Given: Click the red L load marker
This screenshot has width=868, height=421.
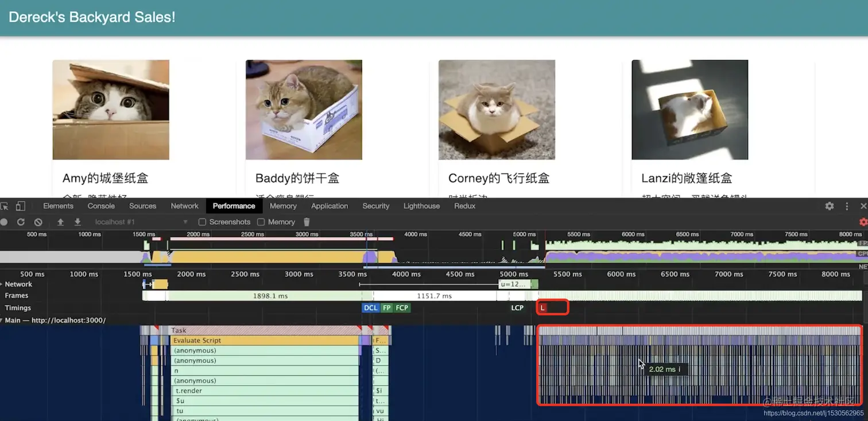Looking at the screenshot, I should point(542,308).
